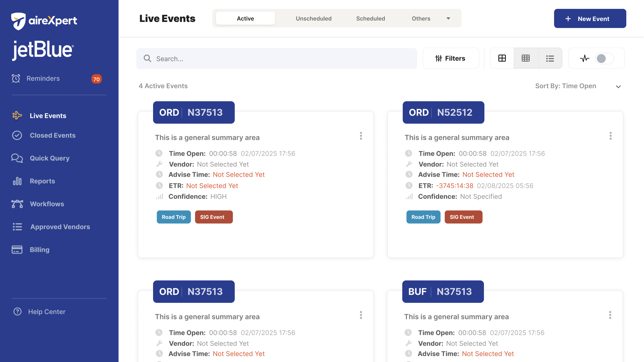
Task: Open the Filters button
Action: click(x=451, y=58)
